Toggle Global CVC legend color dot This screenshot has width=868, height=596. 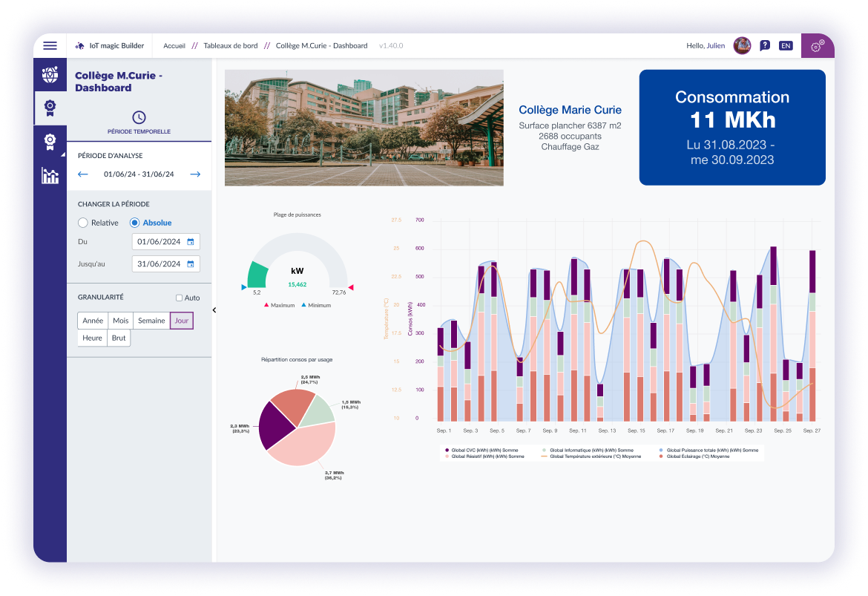coord(447,451)
